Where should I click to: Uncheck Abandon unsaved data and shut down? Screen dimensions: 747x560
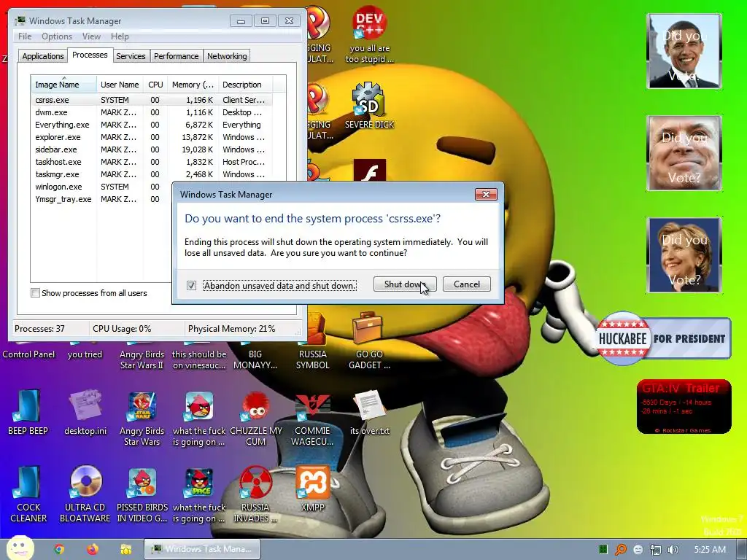click(192, 285)
